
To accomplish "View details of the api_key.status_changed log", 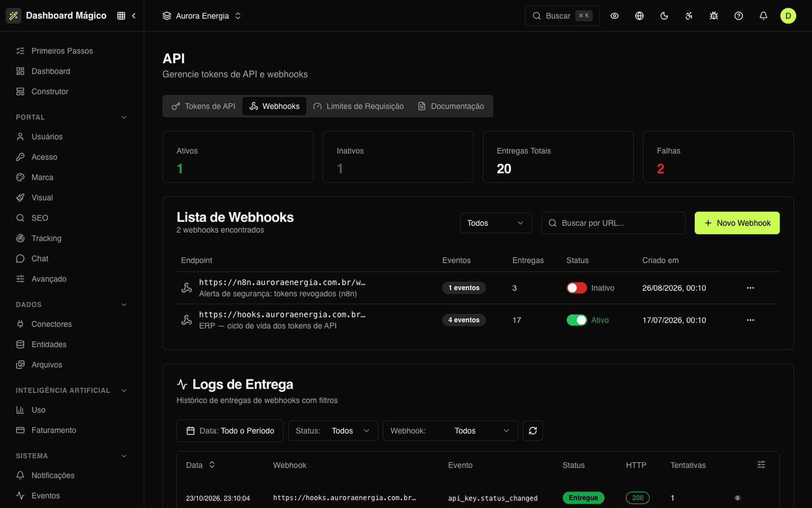I will point(737,498).
